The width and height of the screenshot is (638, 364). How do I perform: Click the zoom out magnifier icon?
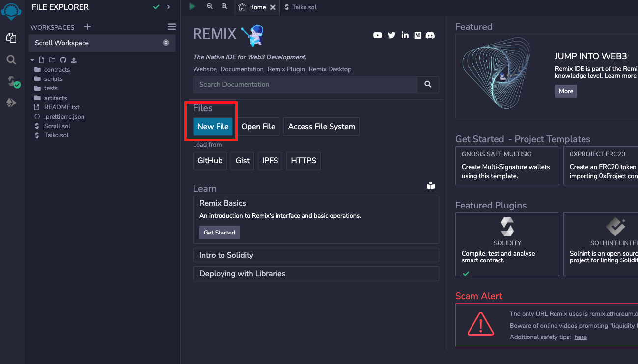[210, 6]
